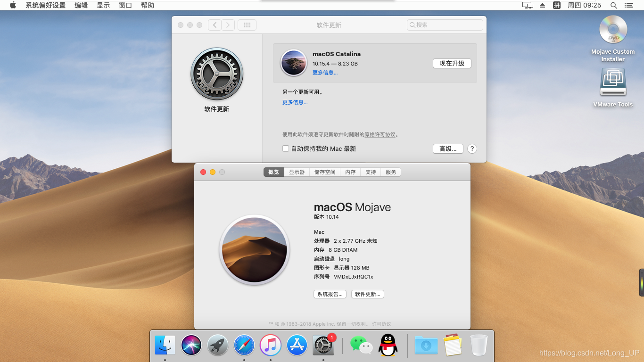The image size is (644, 362).
Task: Click the macOS Catalina update icon
Action: (294, 63)
